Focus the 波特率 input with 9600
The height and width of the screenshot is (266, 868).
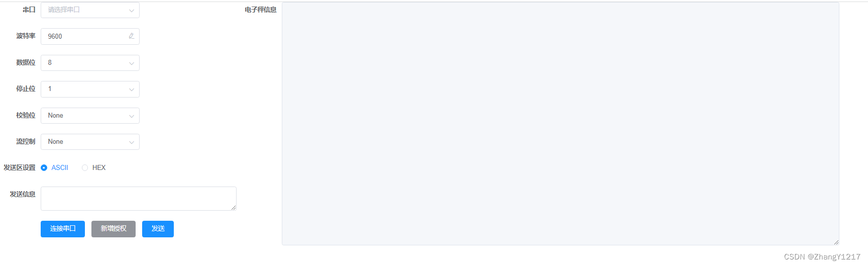pyautogui.click(x=90, y=36)
